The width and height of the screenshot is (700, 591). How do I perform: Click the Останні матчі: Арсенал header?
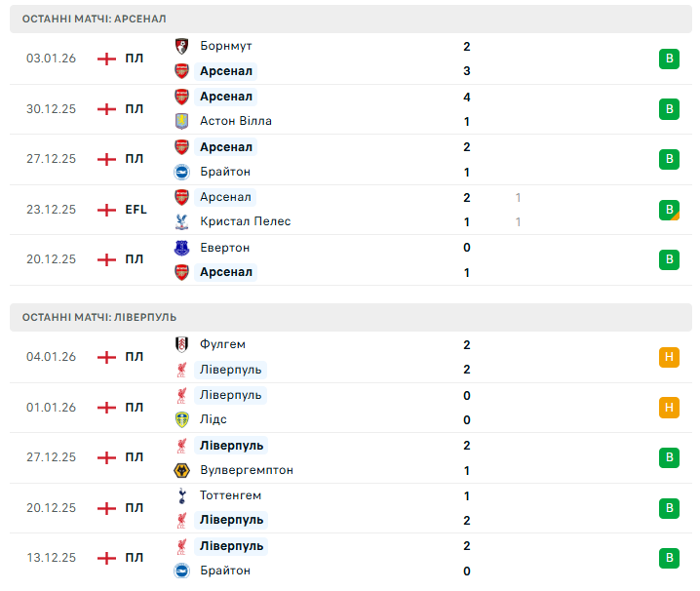pyautogui.click(x=94, y=19)
